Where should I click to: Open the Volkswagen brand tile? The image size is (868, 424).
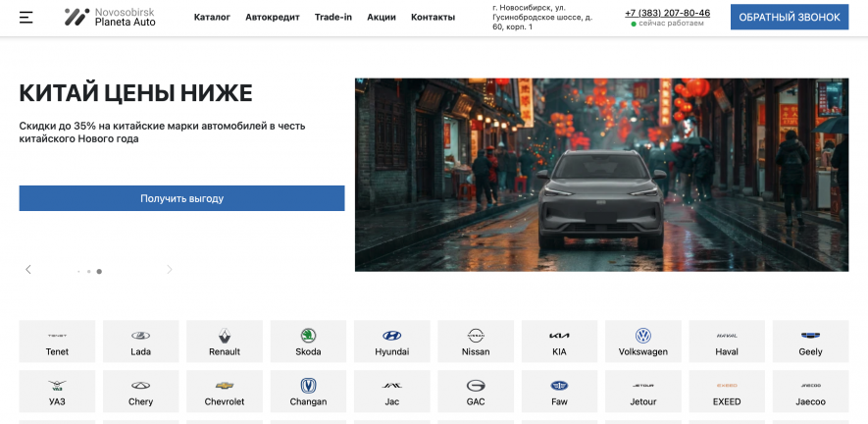point(643,342)
